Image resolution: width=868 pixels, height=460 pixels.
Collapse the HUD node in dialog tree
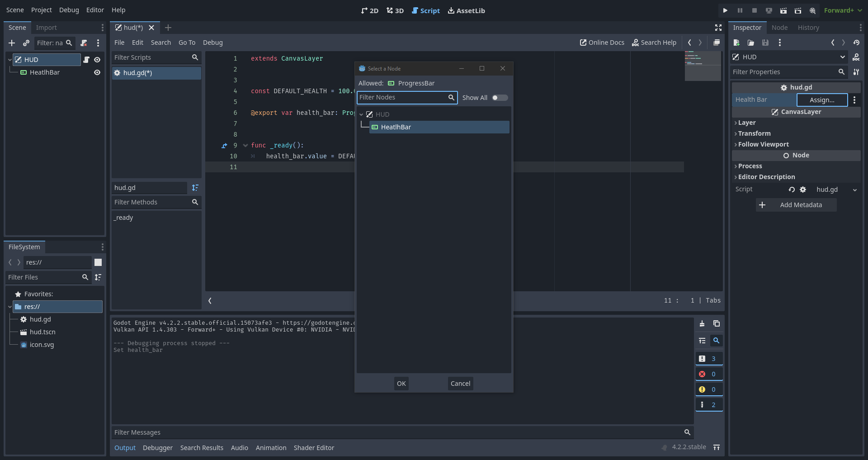tap(361, 114)
